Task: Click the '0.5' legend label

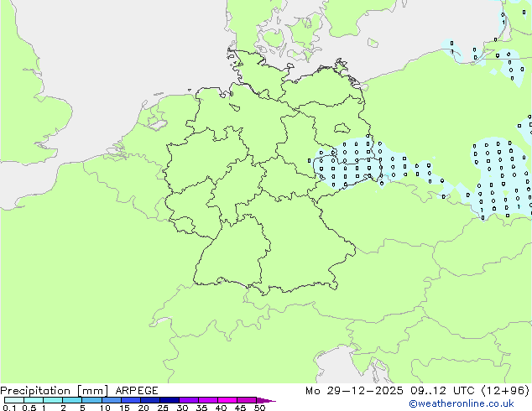Action: click(x=29, y=408)
